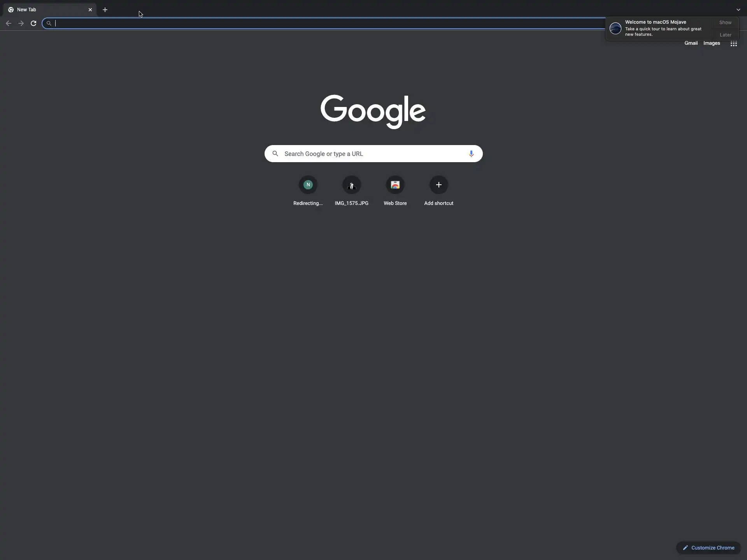Click the forward navigation arrow
The image size is (747, 560).
pyautogui.click(x=21, y=23)
